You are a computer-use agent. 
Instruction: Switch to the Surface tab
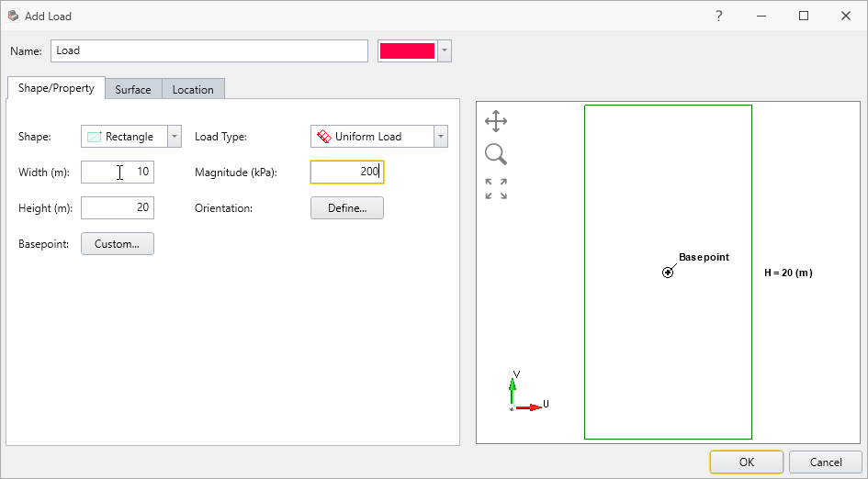(133, 90)
